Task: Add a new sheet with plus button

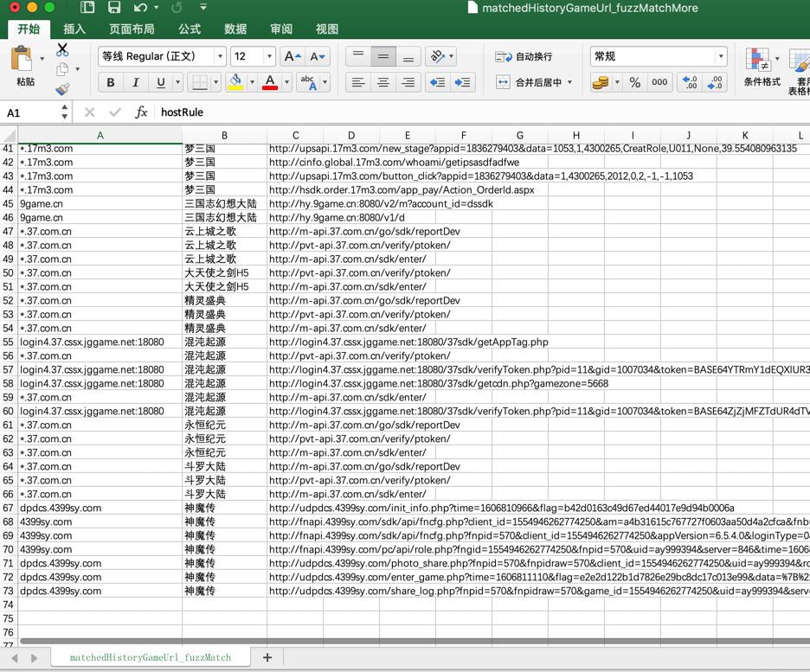Action: coord(267,657)
